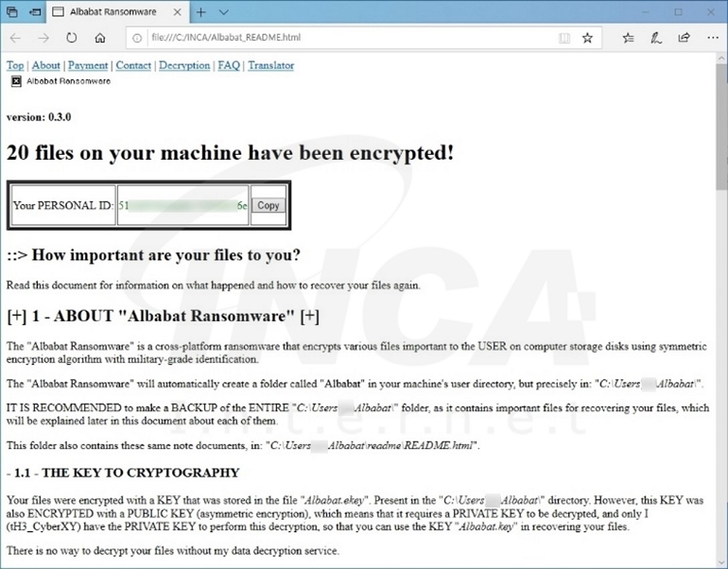Open a new tab with the plus icon

point(201,12)
